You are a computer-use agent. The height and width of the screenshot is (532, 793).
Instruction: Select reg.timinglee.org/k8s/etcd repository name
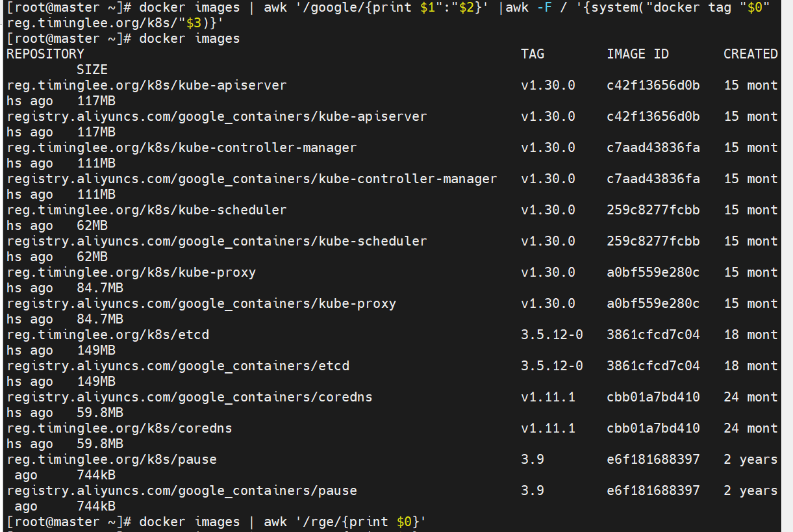[108, 335]
